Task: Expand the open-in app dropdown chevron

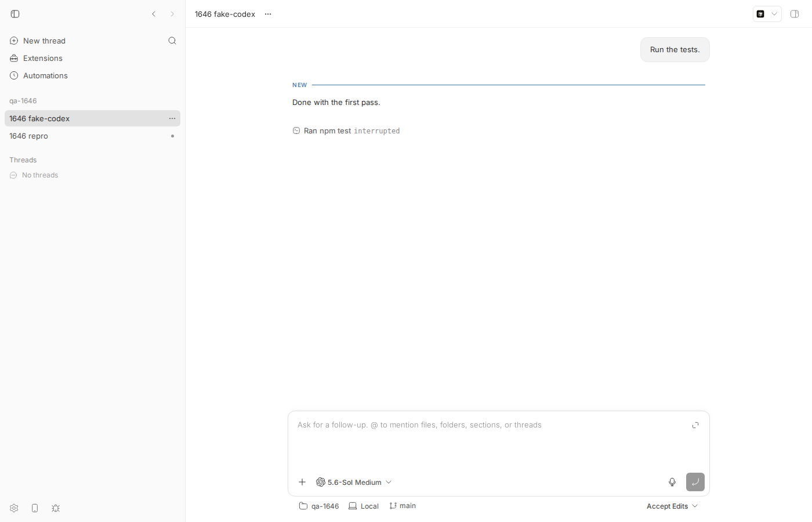Action: [774, 14]
